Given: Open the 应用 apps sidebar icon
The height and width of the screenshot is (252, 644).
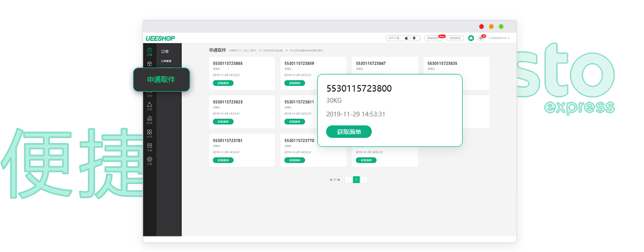Looking at the screenshot, I should 149,133.
